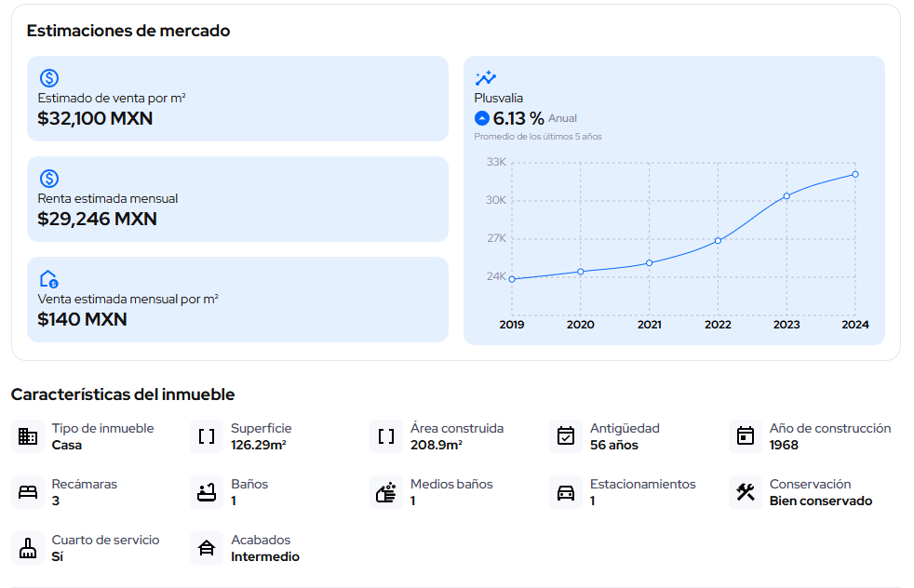Click the bed icon next to Recámaras
This screenshot has height=588, width=914.
pos(27,492)
